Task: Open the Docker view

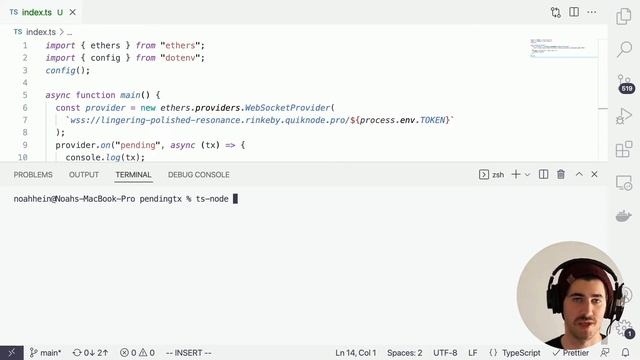Action: (x=624, y=216)
